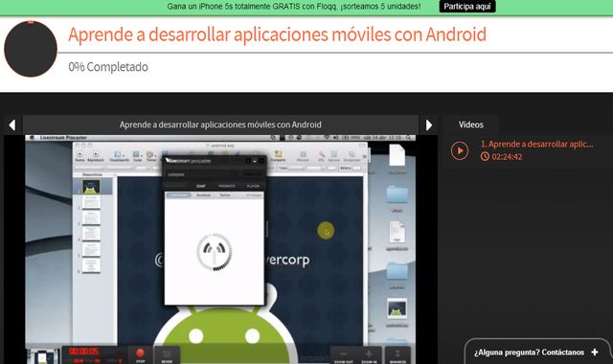Select the PROMOTE tab in Procaster window

tap(227, 186)
